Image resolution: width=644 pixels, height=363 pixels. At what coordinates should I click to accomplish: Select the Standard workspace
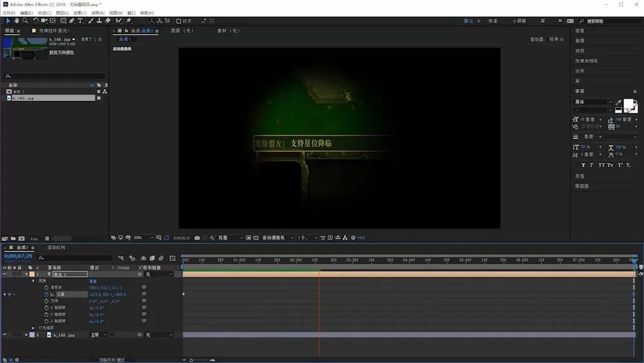click(493, 21)
